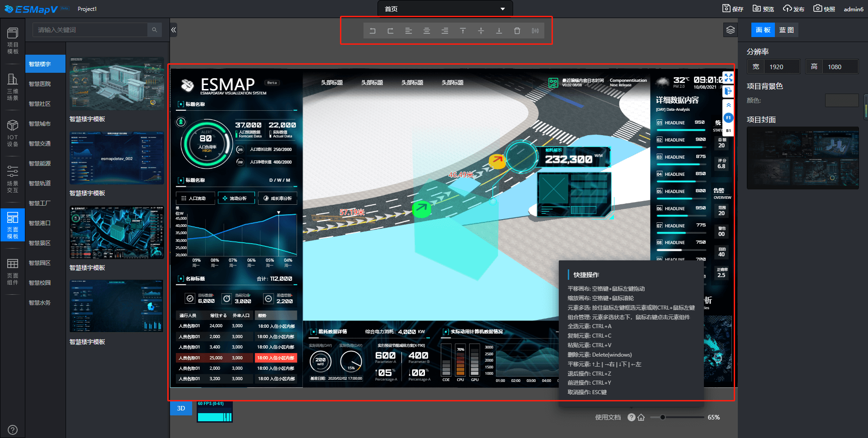
Task: Click the redo icon in toolbar
Action: pos(391,31)
